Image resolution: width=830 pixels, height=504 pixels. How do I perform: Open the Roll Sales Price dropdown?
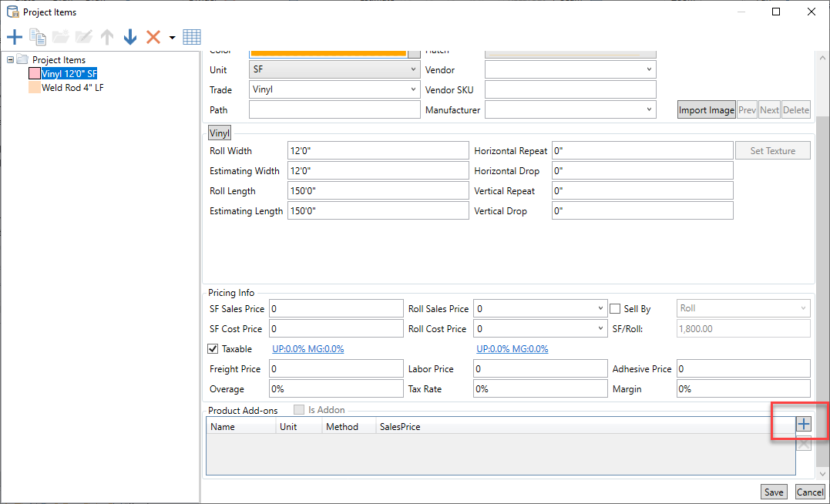[x=540, y=309]
